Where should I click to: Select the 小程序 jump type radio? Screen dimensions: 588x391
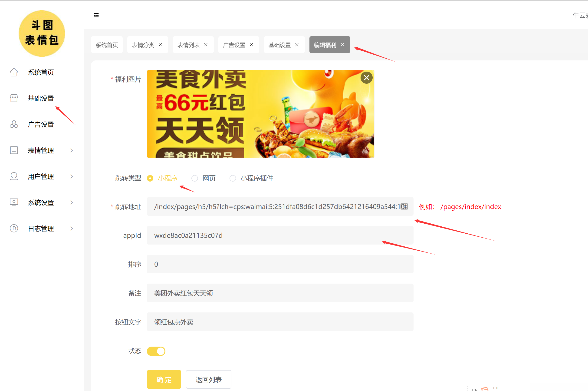click(x=150, y=178)
